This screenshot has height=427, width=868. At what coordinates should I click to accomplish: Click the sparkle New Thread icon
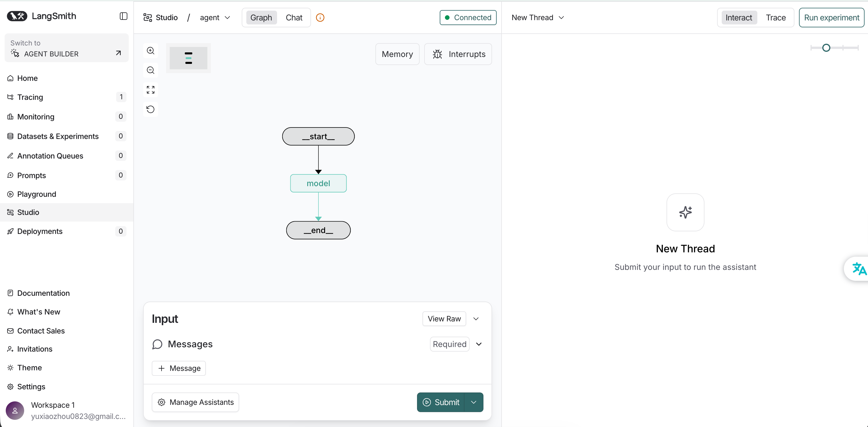(x=685, y=212)
